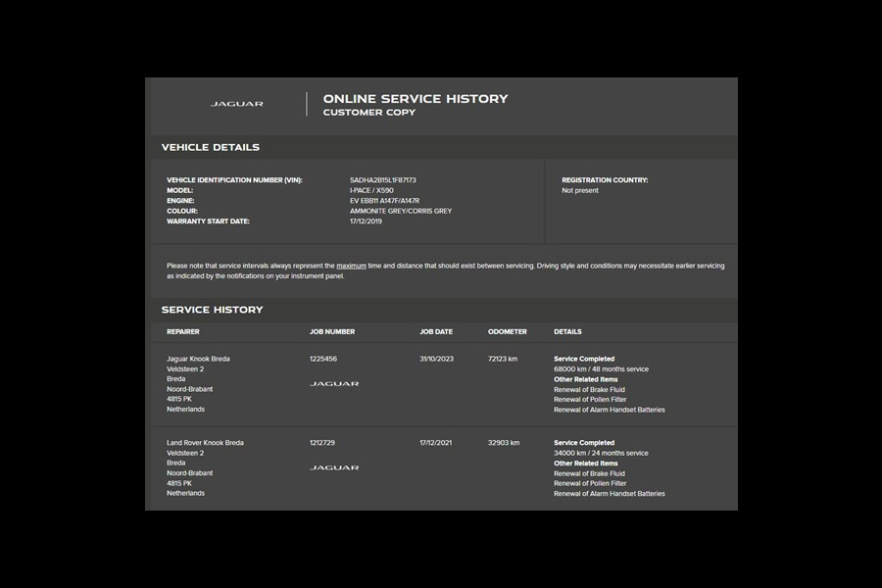Select job number 1225456

(x=323, y=359)
